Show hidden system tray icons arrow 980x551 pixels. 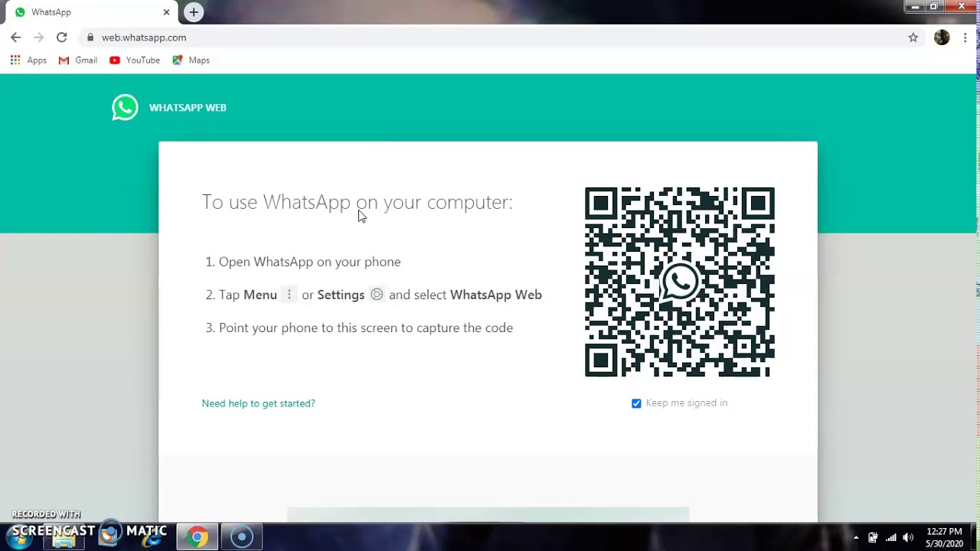pyautogui.click(x=856, y=537)
